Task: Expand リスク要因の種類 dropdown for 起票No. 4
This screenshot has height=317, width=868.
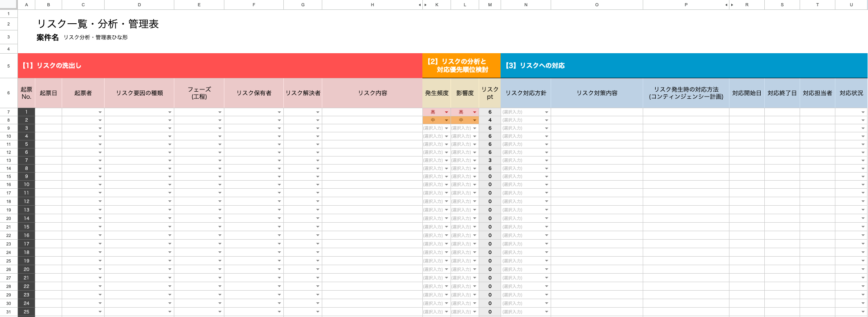Action: tap(170, 136)
